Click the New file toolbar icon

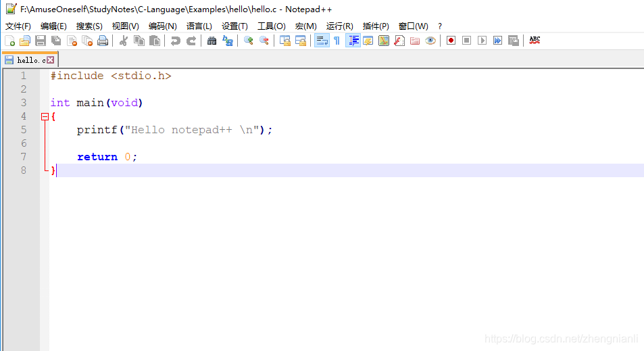pyautogui.click(x=10, y=41)
